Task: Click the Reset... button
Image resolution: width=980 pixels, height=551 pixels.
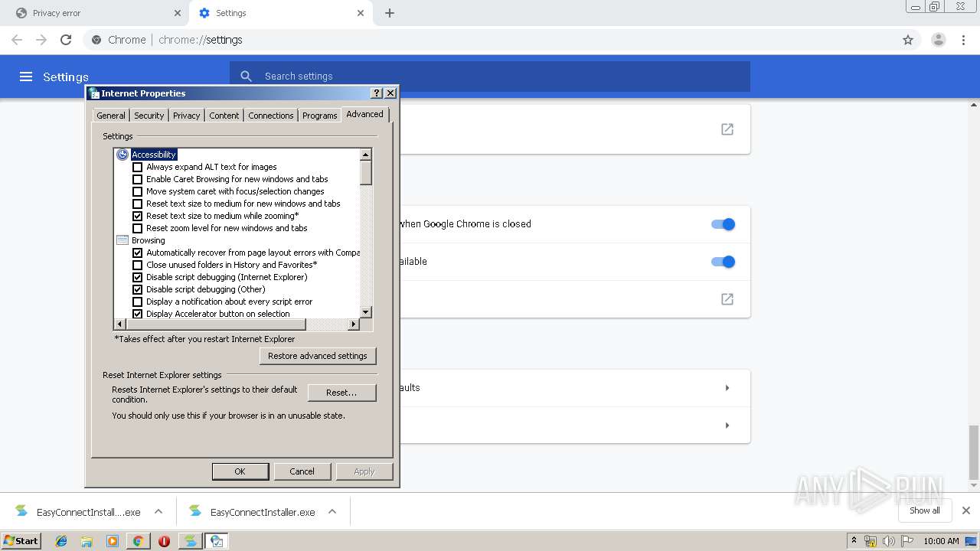Action: point(341,393)
